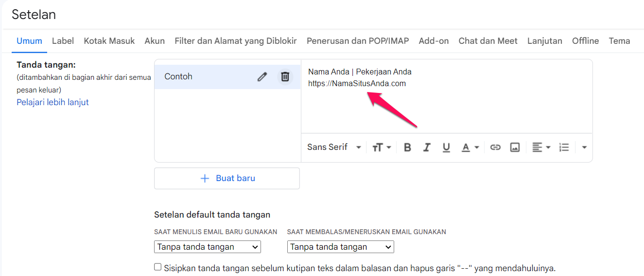
Task: Switch to the Umum tab
Action: 29,41
